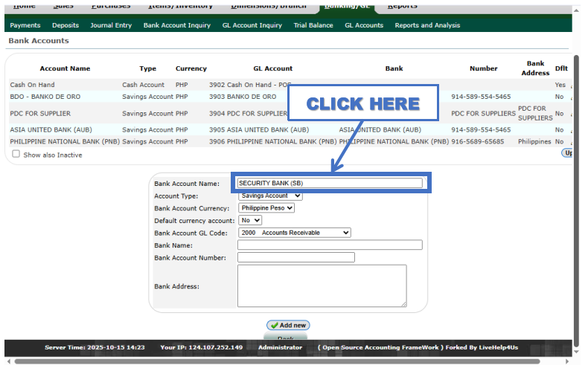Open the Payments menu item
Viewport: 588px width, 374px height.
tap(25, 25)
